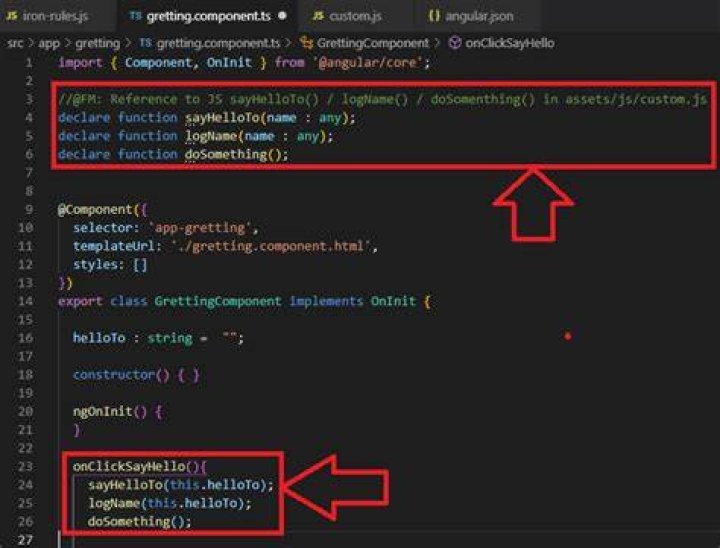Click braces icon on angular.json tab
This screenshot has width=720, height=548.
(433, 16)
